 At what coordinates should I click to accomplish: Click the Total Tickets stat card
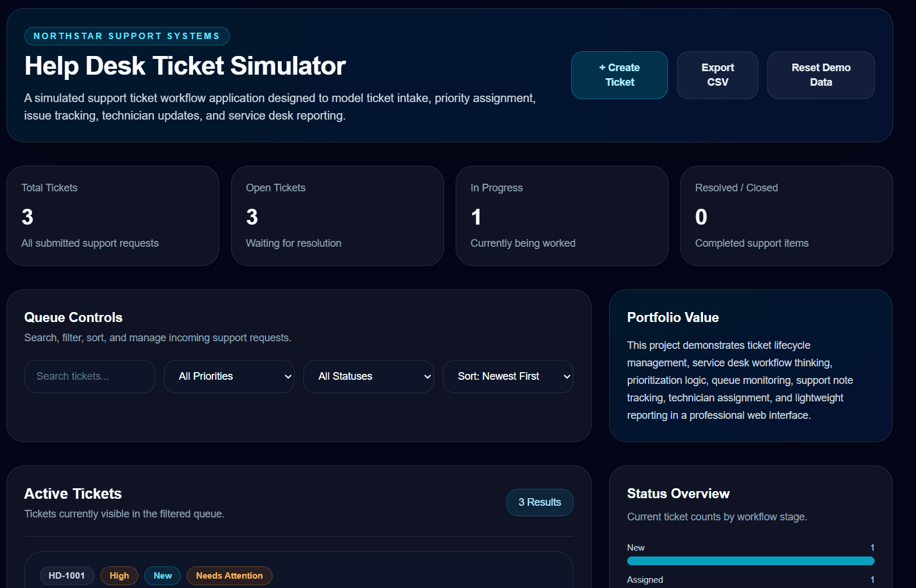click(x=113, y=216)
